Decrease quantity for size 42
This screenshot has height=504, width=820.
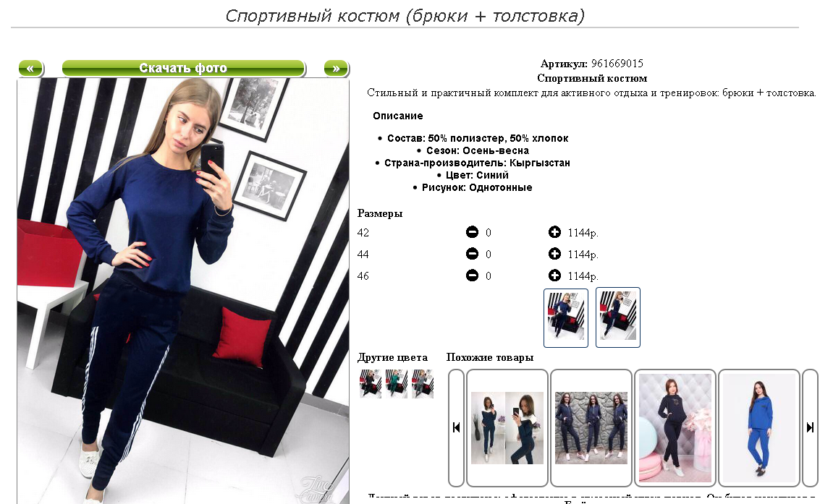[472, 232]
